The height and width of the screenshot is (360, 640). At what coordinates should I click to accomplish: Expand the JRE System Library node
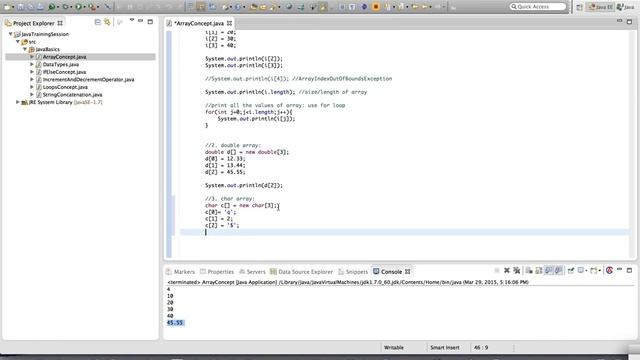[x=18, y=102]
